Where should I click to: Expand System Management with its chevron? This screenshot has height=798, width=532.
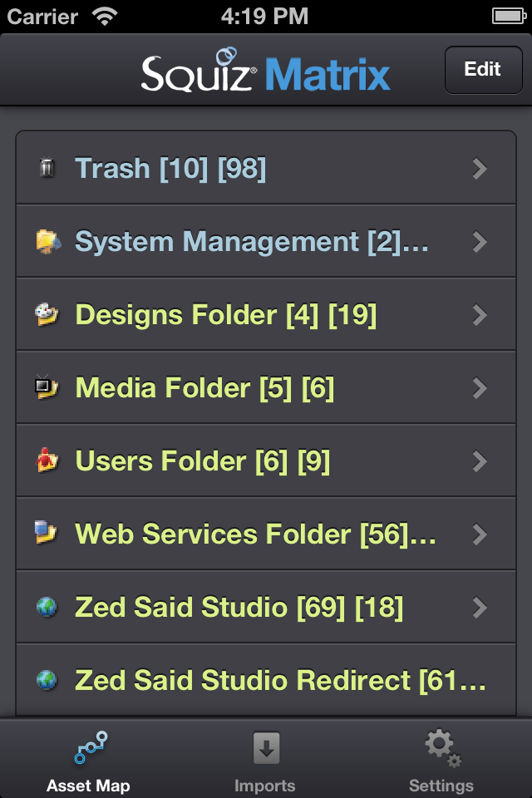(x=479, y=242)
